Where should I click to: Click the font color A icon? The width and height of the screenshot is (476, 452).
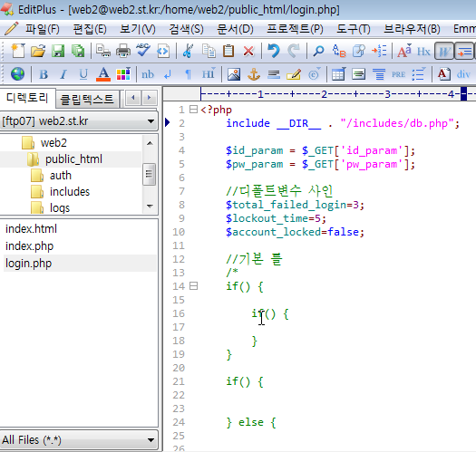pyautogui.click(x=103, y=74)
